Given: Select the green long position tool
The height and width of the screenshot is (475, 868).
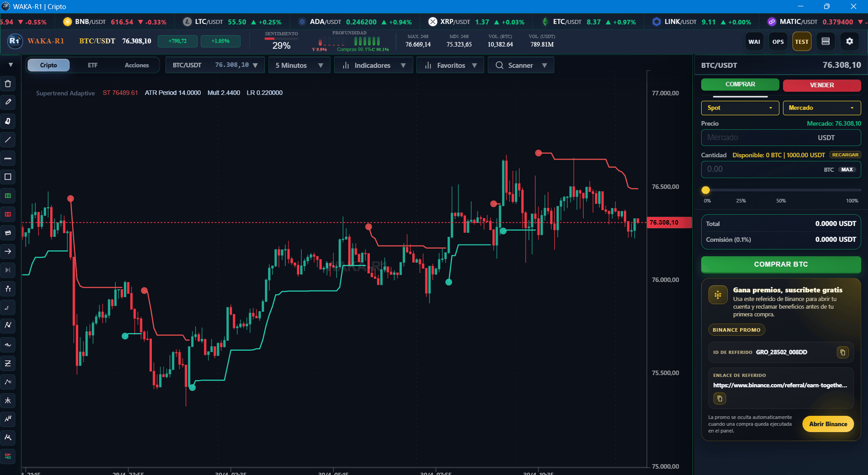Looking at the screenshot, I should pos(8,196).
